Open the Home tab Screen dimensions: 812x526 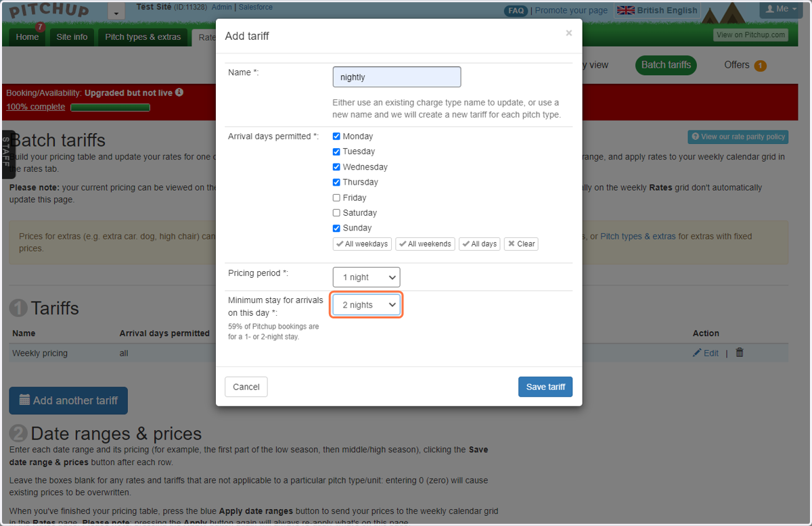[27, 37]
